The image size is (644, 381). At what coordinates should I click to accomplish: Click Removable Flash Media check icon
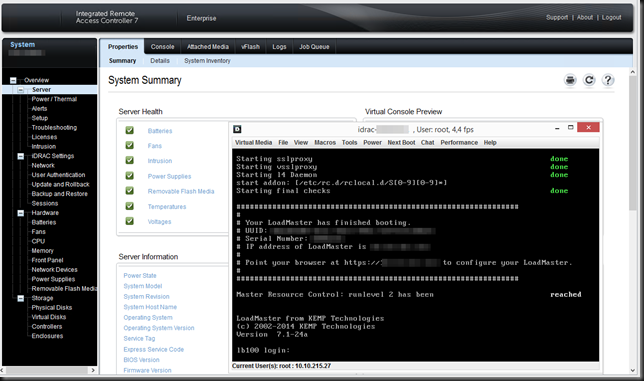[129, 191]
